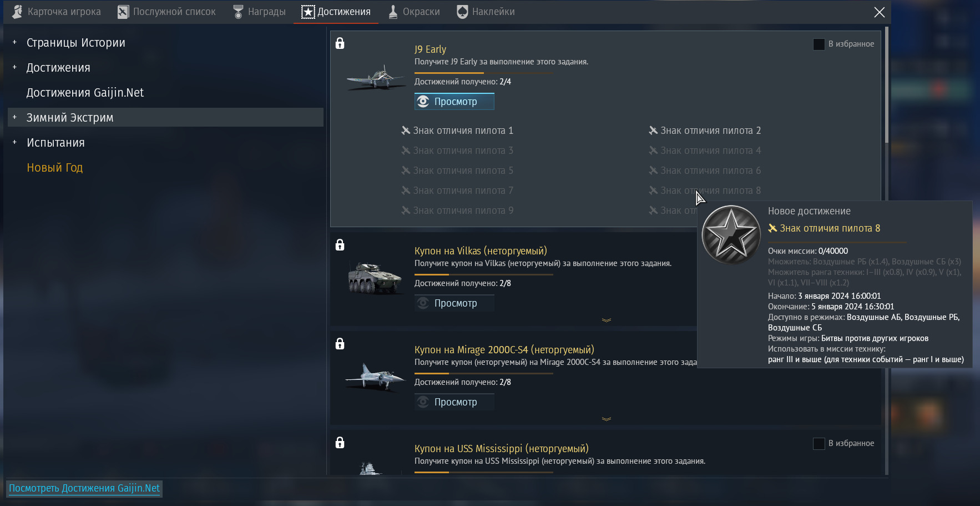The image size is (980, 506).
Task: Click the Mirage 2000C-S4 lock icon
Action: (340, 344)
